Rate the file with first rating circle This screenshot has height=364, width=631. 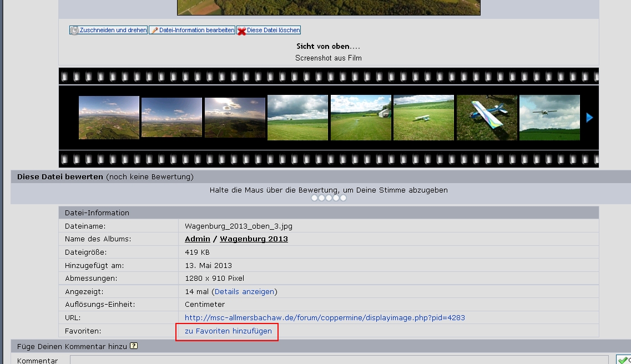pyautogui.click(x=315, y=198)
